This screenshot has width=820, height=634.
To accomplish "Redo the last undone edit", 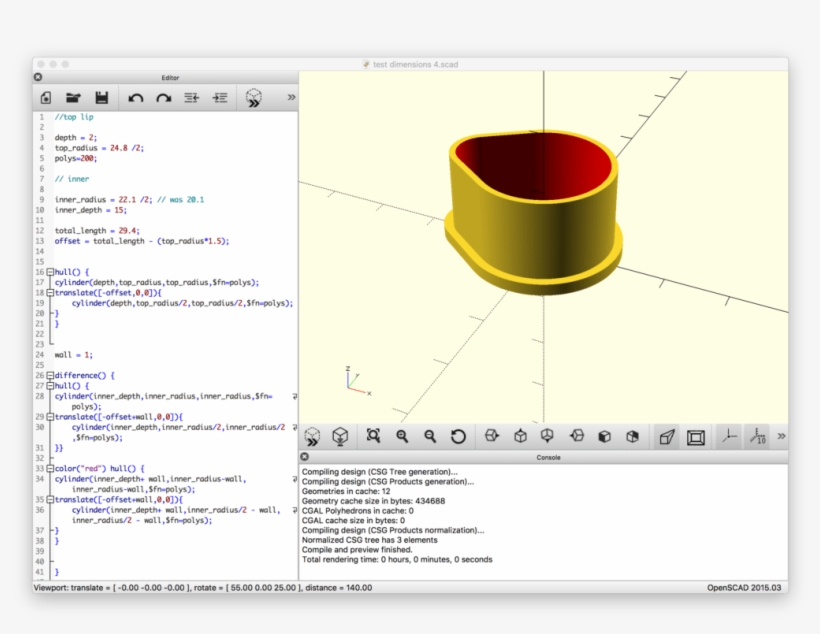I will pyautogui.click(x=163, y=97).
